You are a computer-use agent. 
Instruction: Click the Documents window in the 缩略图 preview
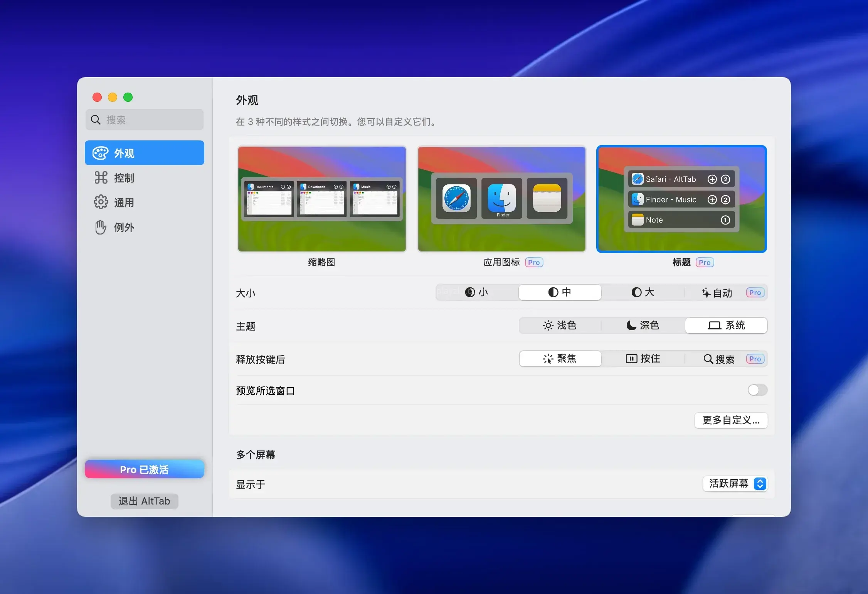[269, 199]
